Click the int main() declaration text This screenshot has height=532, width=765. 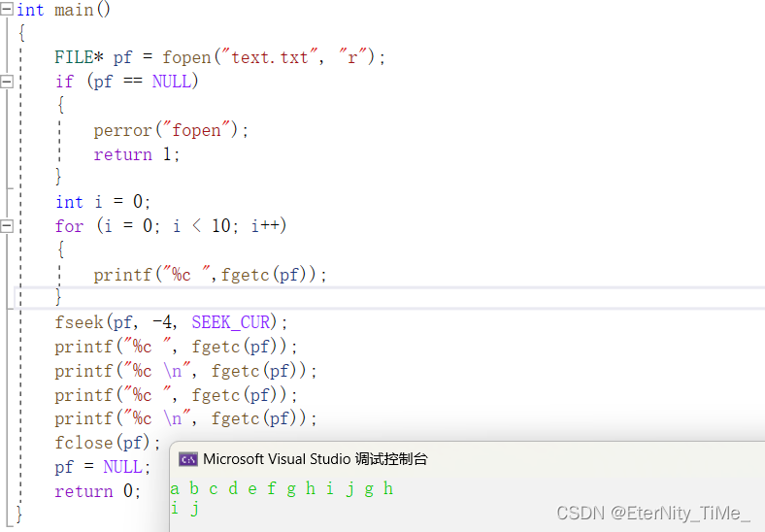(x=63, y=10)
